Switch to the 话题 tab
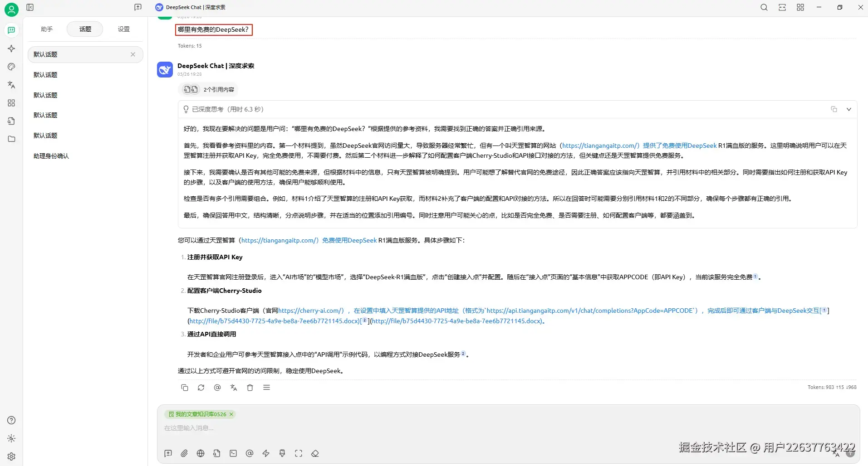868x466 pixels. click(85, 29)
